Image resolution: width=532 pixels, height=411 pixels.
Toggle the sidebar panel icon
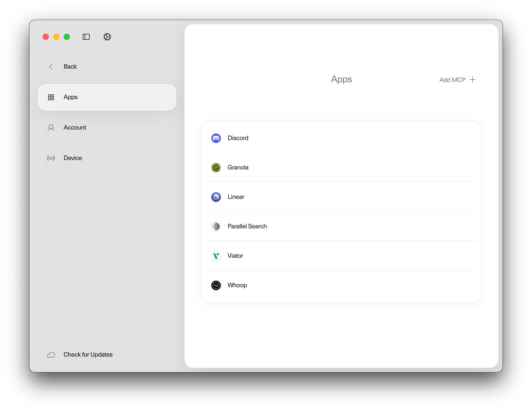coord(86,37)
